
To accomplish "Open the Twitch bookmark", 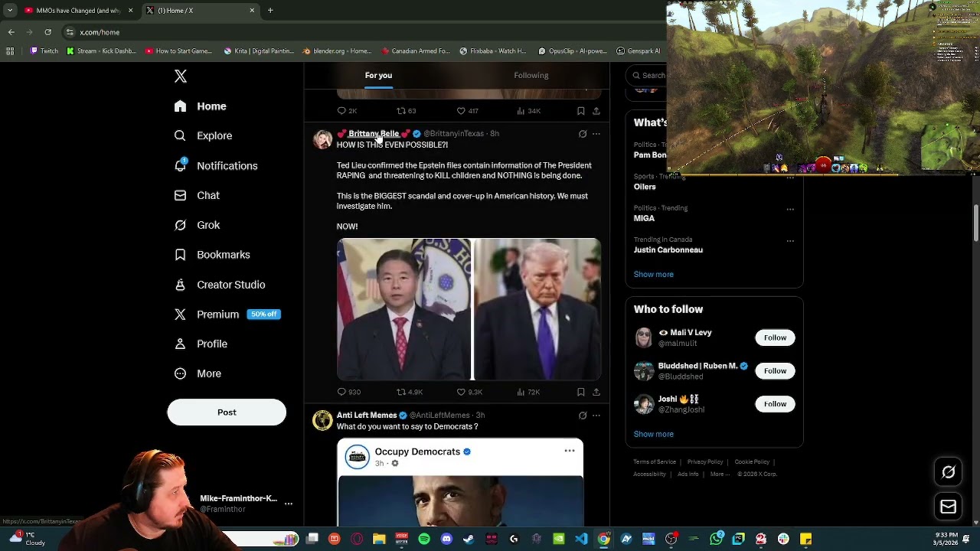I will coord(44,51).
